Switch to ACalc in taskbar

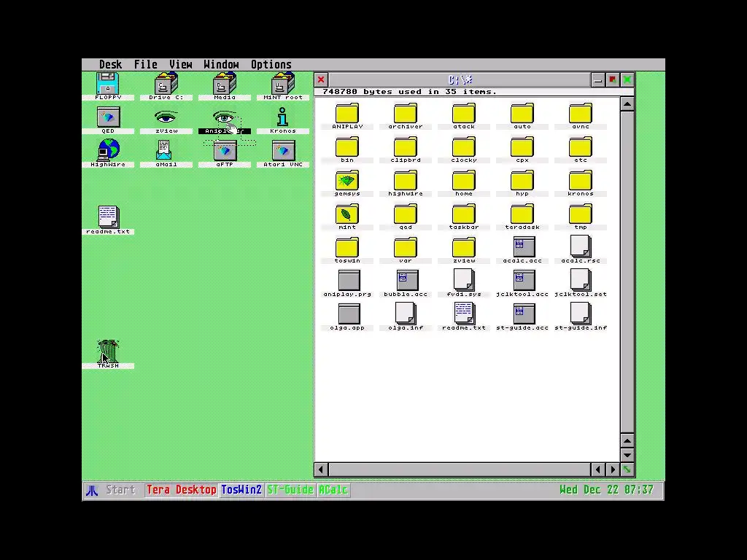click(333, 490)
